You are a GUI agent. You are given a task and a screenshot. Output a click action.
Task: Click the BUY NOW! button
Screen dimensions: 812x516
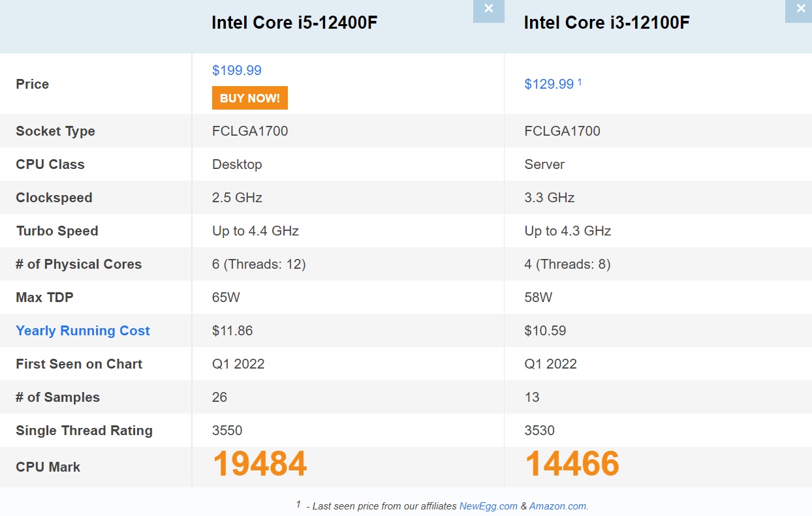point(250,98)
